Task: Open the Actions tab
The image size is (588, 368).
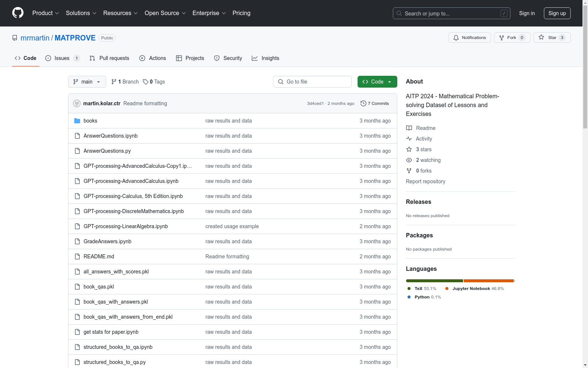Action: click(x=153, y=58)
